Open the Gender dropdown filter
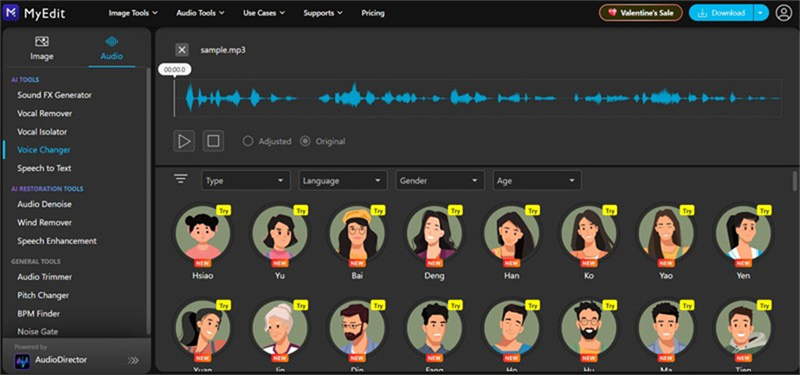 coord(440,181)
